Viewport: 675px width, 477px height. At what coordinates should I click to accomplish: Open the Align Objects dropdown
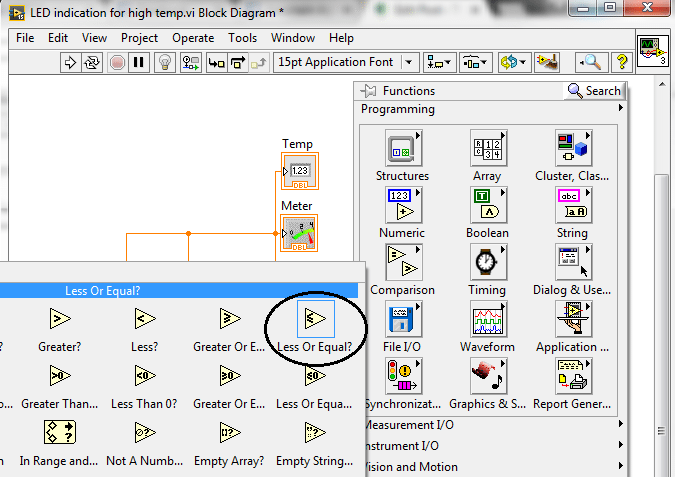(440, 63)
